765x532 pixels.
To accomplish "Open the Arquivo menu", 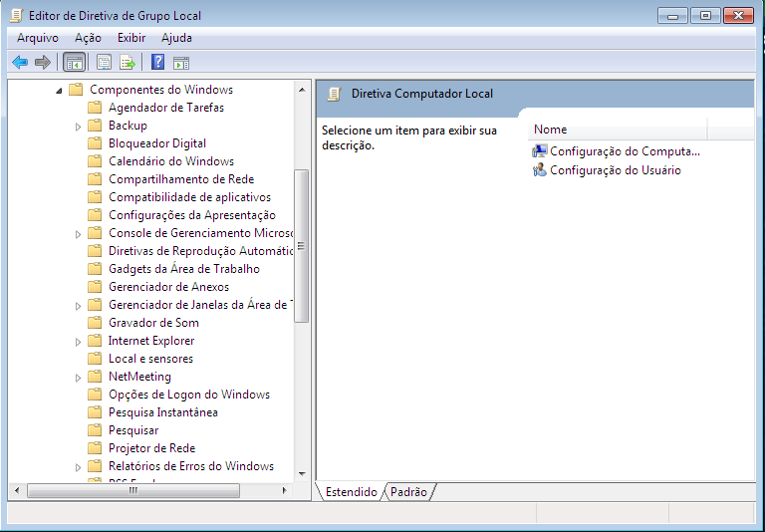I will click(x=38, y=38).
